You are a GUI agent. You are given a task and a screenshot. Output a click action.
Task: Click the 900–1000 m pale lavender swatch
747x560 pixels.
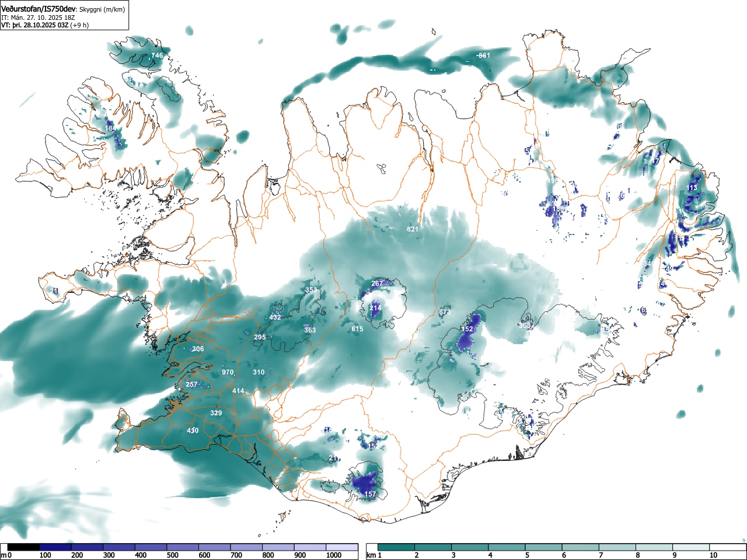click(x=310, y=547)
